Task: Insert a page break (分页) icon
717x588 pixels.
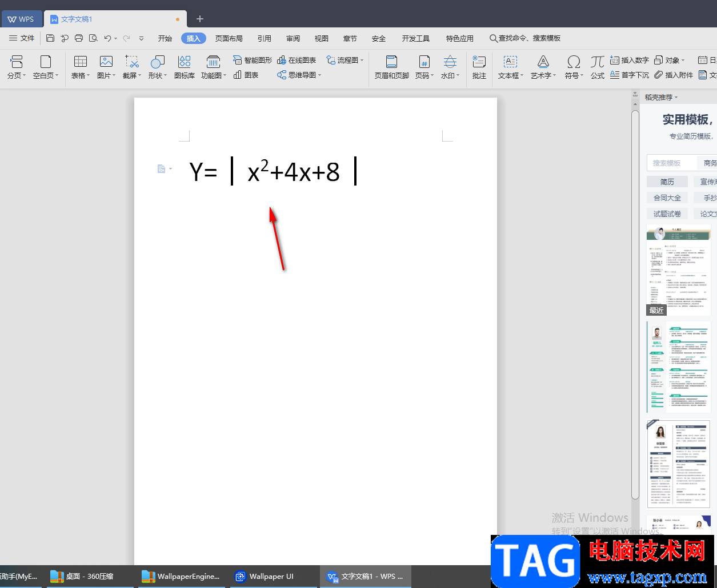Action: (17, 62)
